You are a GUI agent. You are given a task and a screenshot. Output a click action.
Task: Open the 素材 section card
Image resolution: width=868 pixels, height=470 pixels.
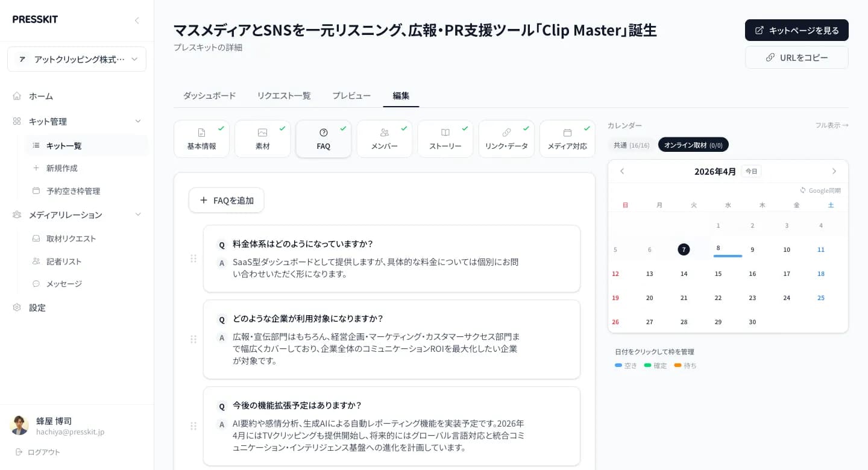262,139
